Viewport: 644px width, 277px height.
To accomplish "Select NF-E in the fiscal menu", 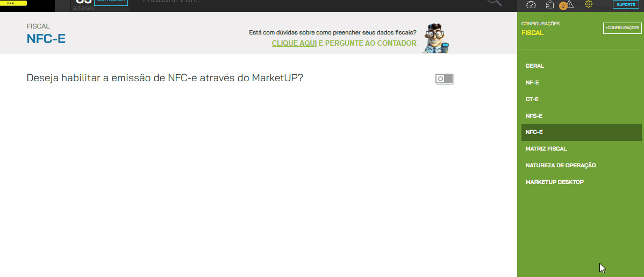I will 532,83.
